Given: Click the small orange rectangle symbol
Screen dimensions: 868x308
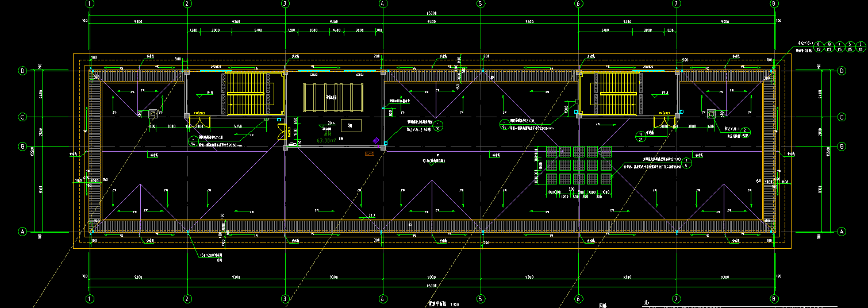Looking at the screenshot, I should tap(369, 153).
